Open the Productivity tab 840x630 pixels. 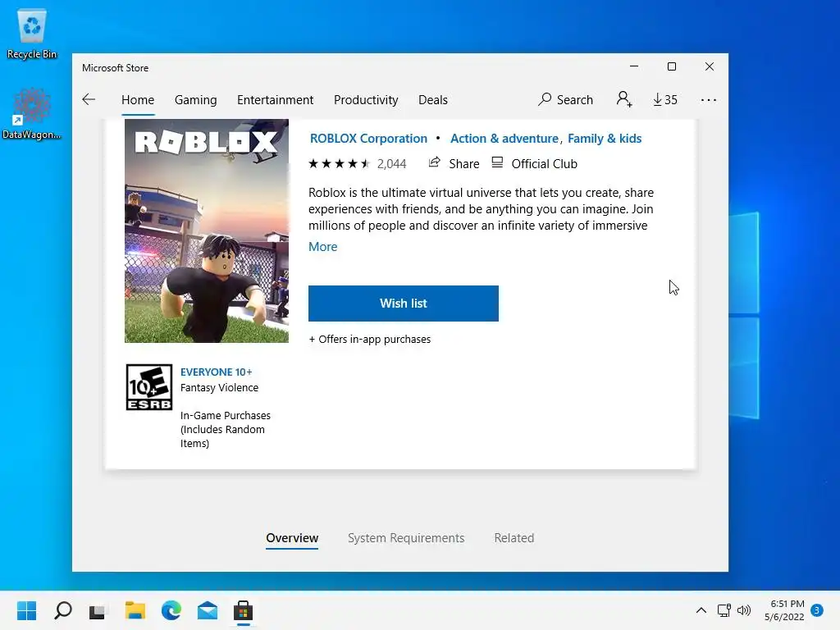pyautogui.click(x=366, y=100)
